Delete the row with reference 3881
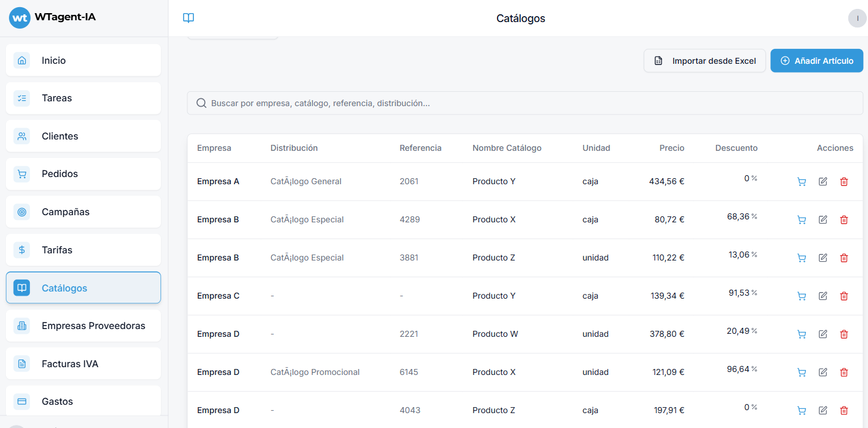Image resolution: width=868 pixels, height=428 pixels. tap(844, 258)
